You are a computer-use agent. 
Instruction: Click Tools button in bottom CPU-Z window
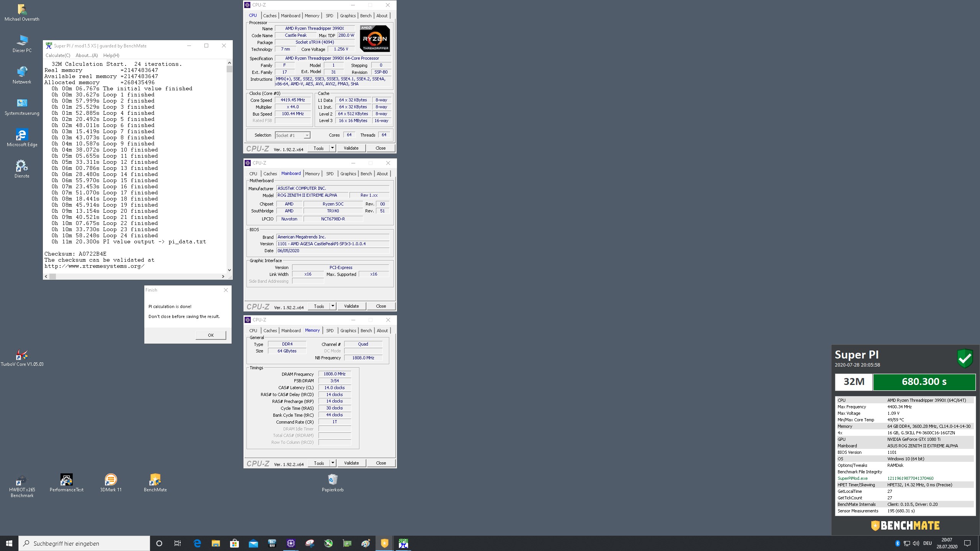319,463
